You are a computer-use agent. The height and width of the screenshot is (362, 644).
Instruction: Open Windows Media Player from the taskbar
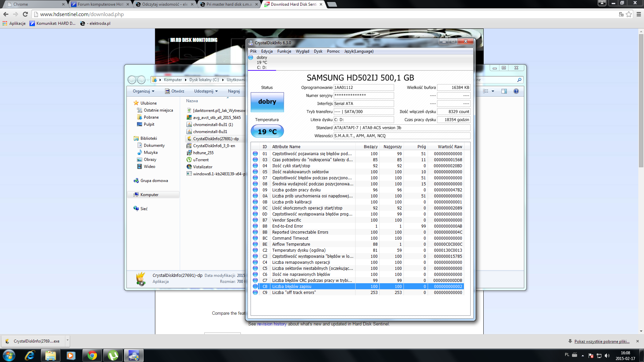point(71,355)
